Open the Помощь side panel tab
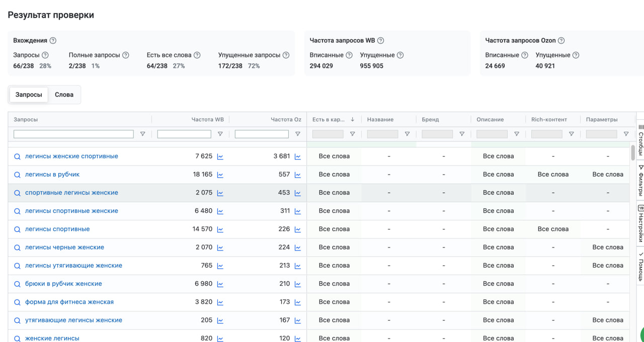644x342 pixels. click(x=640, y=267)
